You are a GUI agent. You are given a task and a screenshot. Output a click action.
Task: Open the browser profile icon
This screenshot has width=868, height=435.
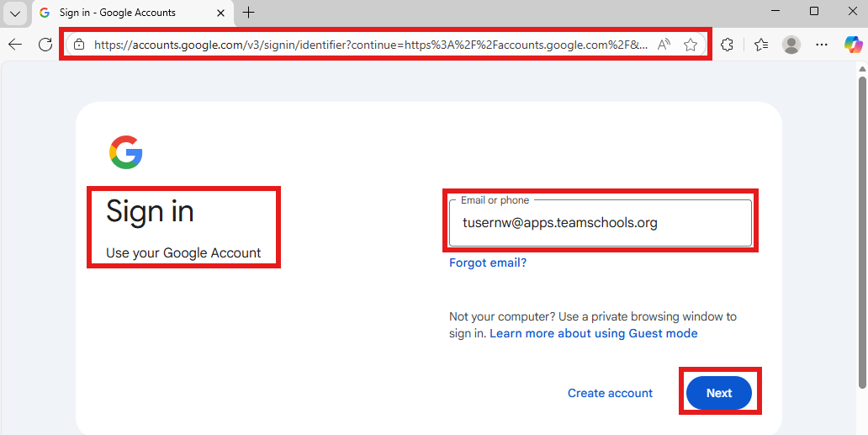coord(791,45)
